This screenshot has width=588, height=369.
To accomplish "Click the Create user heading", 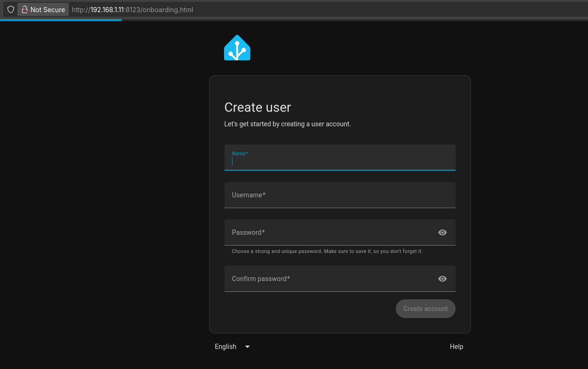I will (258, 108).
